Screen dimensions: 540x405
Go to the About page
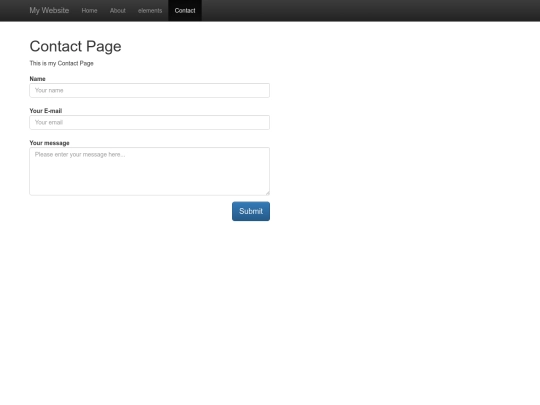pyautogui.click(x=117, y=11)
